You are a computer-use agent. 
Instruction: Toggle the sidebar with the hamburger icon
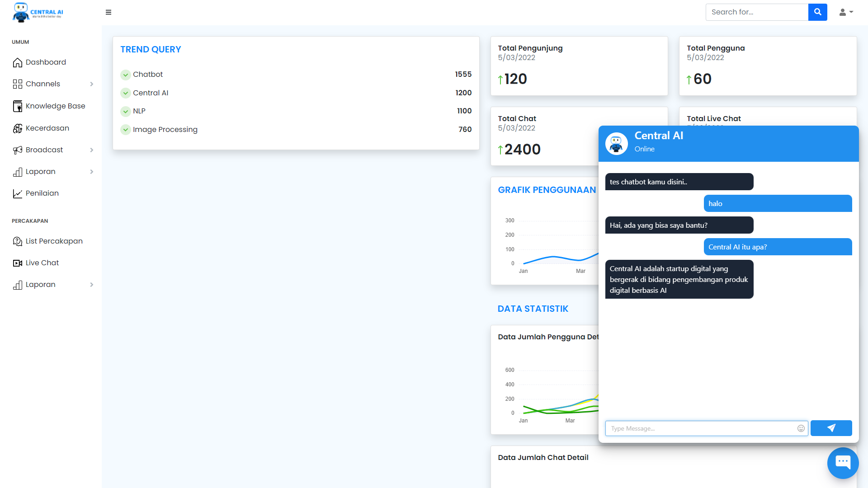pos(108,12)
